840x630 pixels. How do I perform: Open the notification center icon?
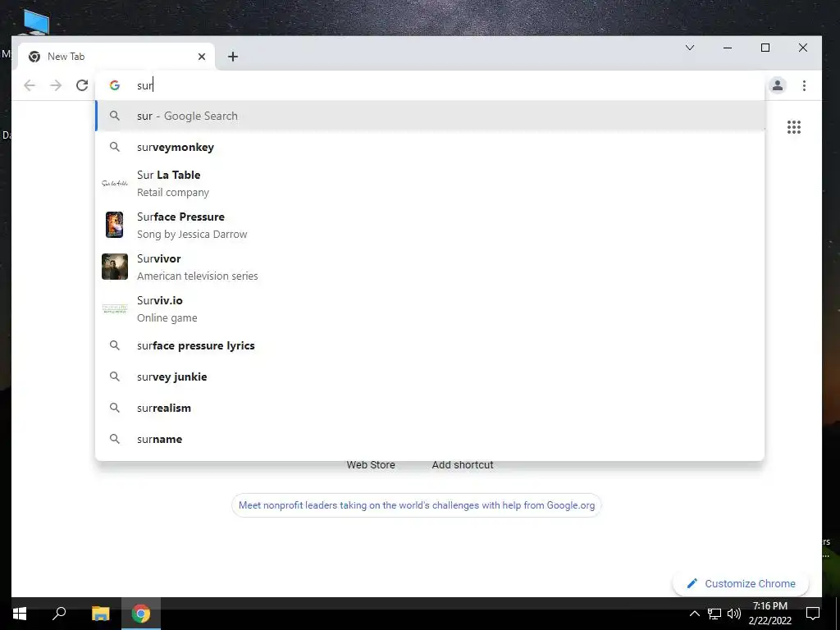(813, 614)
